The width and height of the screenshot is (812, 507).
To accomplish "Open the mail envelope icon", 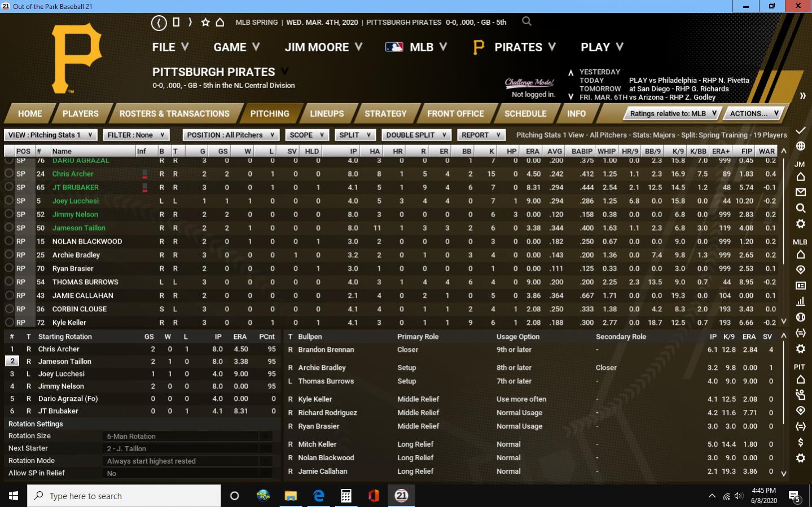I will point(800,192).
